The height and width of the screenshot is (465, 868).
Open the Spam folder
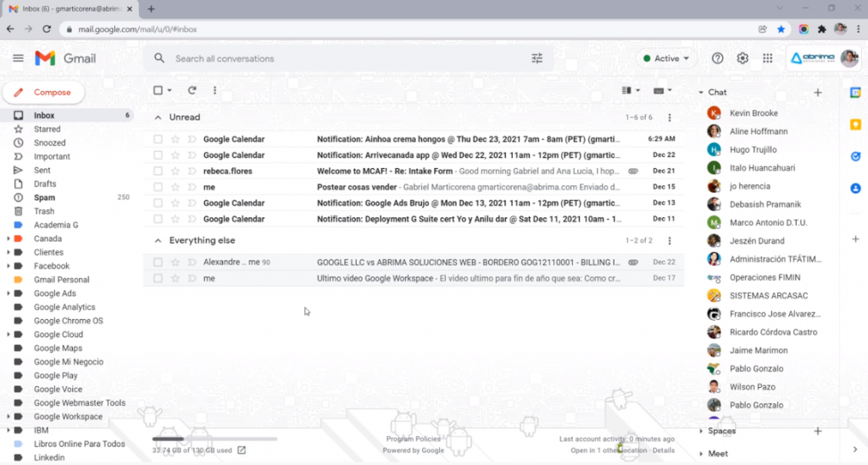44,198
